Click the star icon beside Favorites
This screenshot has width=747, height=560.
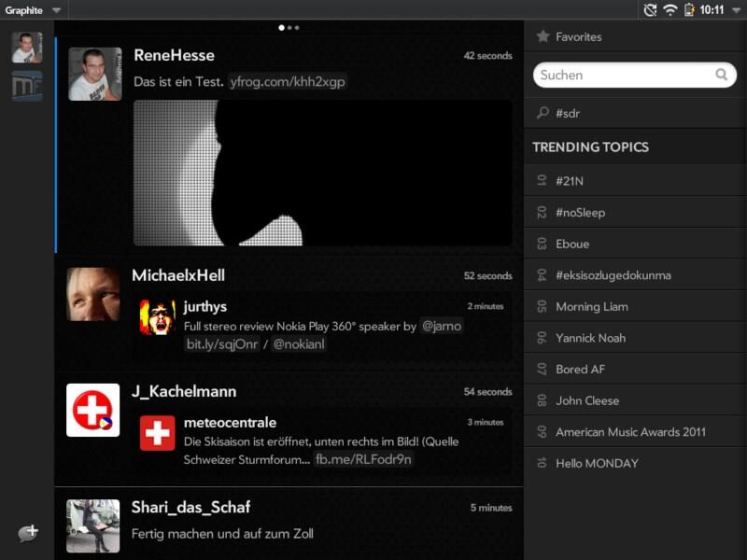tap(543, 36)
